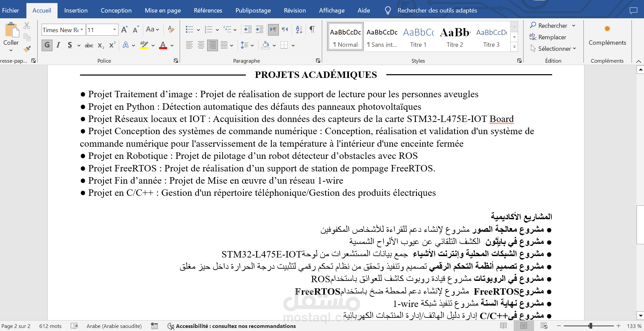644x331 pixels.
Task: Expand the bullet library dropdown arrow
Action: pyautogui.click(x=198, y=30)
